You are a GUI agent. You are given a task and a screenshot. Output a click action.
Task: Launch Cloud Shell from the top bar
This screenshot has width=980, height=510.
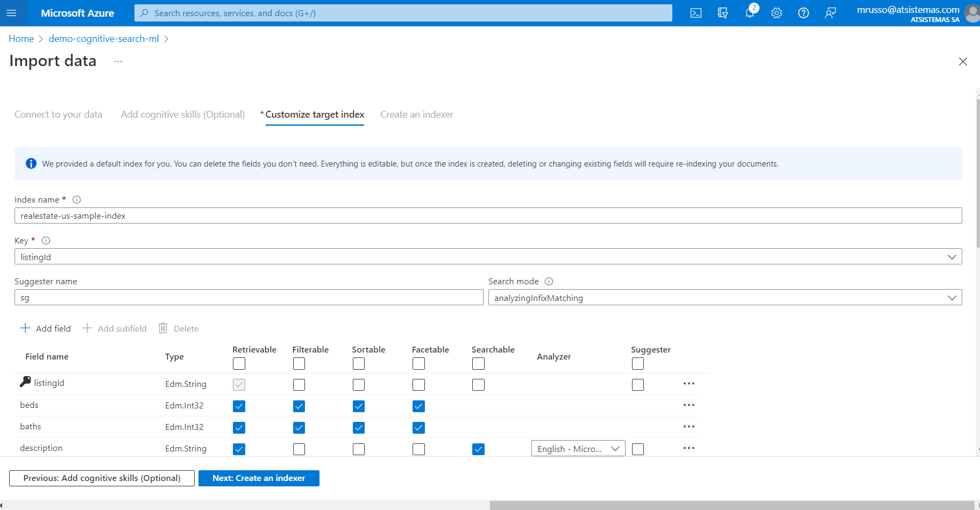[x=696, y=13]
